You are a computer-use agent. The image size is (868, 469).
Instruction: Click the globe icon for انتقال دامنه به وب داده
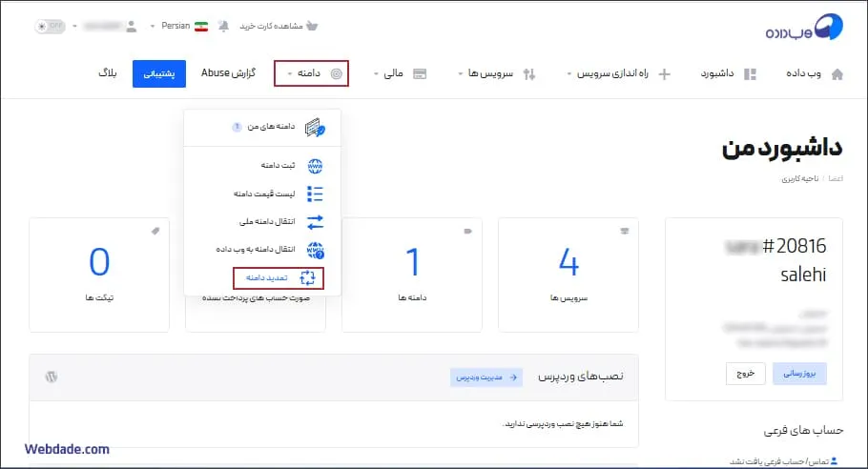pyautogui.click(x=315, y=250)
